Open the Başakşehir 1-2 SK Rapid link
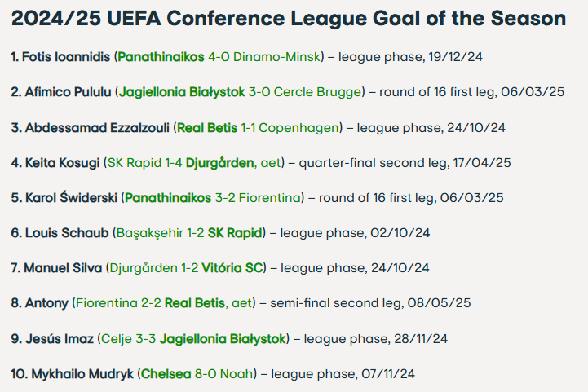The height and width of the screenshot is (392, 588). (x=189, y=233)
